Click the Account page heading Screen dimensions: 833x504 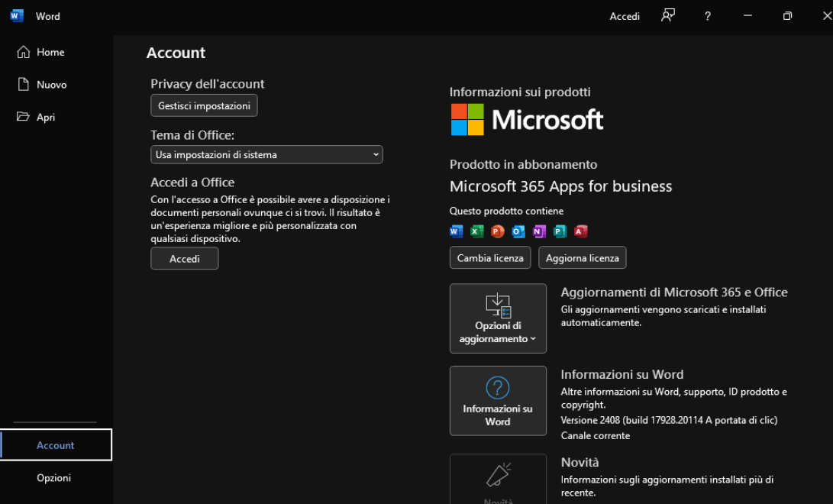pyautogui.click(x=176, y=53)
